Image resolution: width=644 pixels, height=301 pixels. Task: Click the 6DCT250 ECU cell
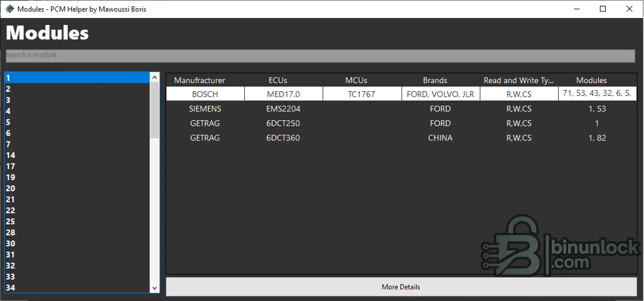click(283, 123)
